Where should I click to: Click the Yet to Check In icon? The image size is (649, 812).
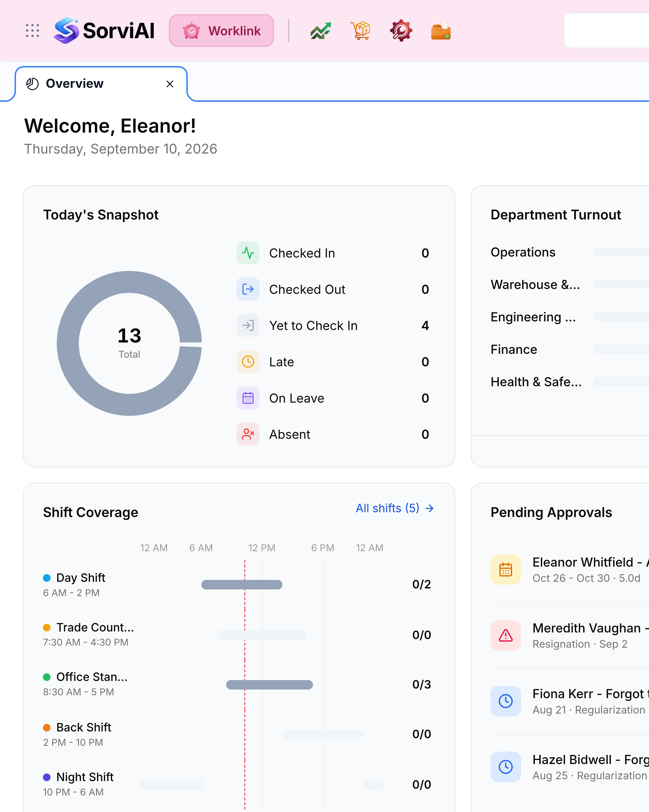point(248,325)
